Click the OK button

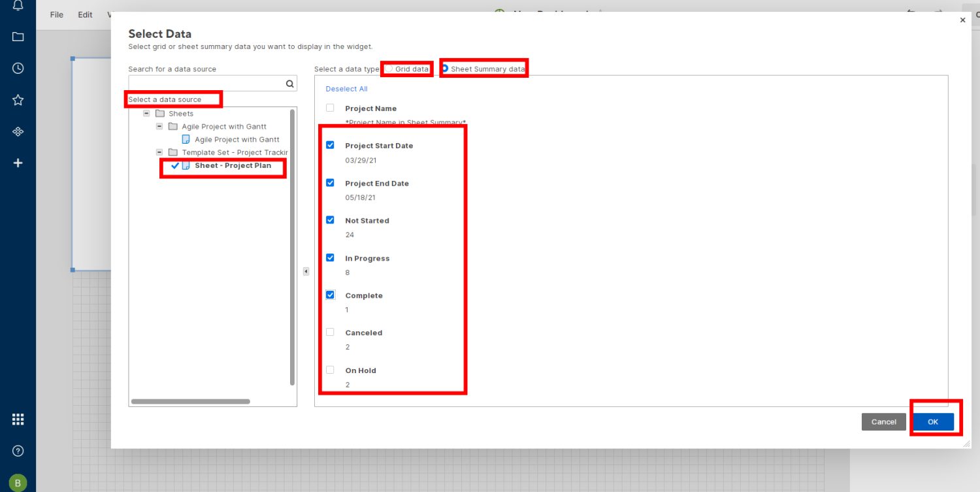click(x=933, y=422)
